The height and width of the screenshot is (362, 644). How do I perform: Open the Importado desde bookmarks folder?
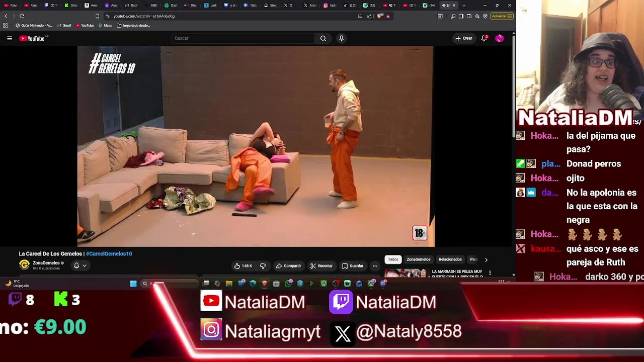[133, 26]
